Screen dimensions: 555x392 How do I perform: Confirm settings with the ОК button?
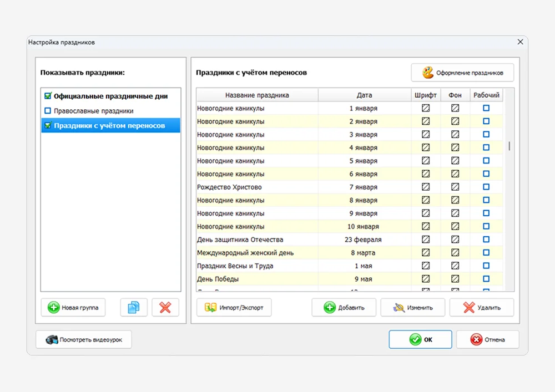tap(420, 339)
